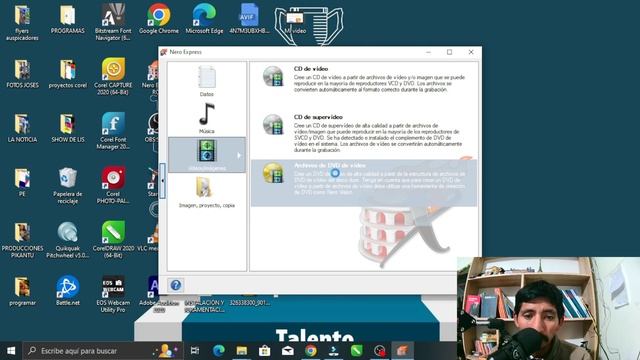Image resolution: width=640 pixels, height=360 pixels.
Task: Maximize the Nero Express window
Action: click(449, 52)
